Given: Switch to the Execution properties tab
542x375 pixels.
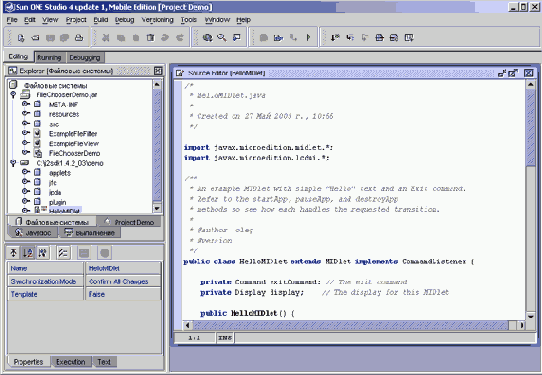Looking at the screenshot, I should [71, 362].
